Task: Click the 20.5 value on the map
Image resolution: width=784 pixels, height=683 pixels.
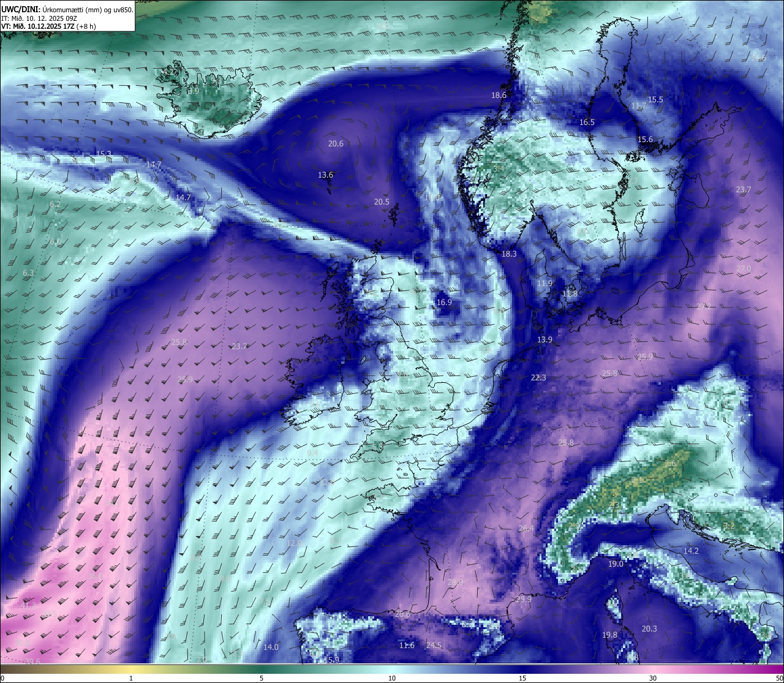Action: pos(382,202)
